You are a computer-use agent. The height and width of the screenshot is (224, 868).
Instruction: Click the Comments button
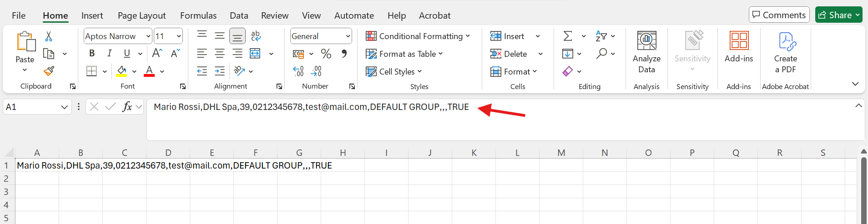click(779, 15)
